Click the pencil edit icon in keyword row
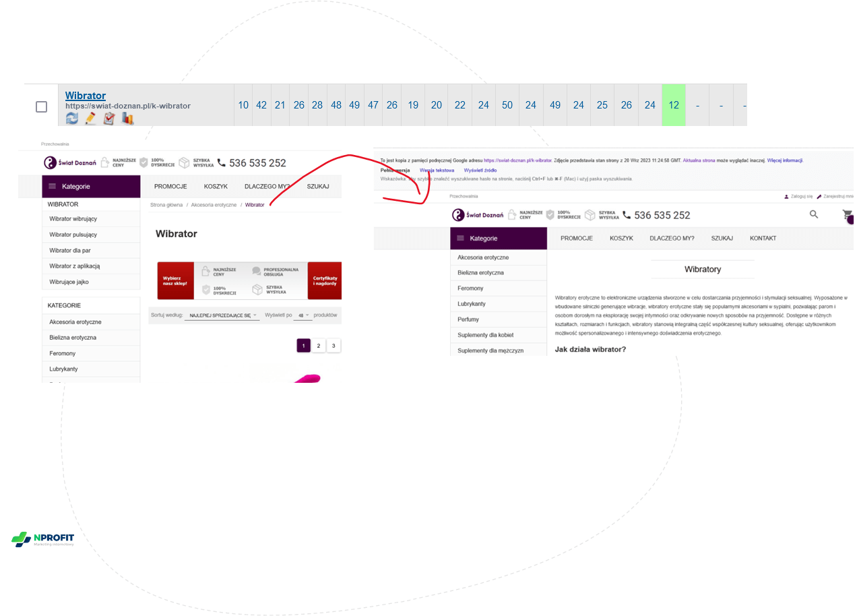Image resolution: width=855 pixels, height=616 pixels. 91,119
